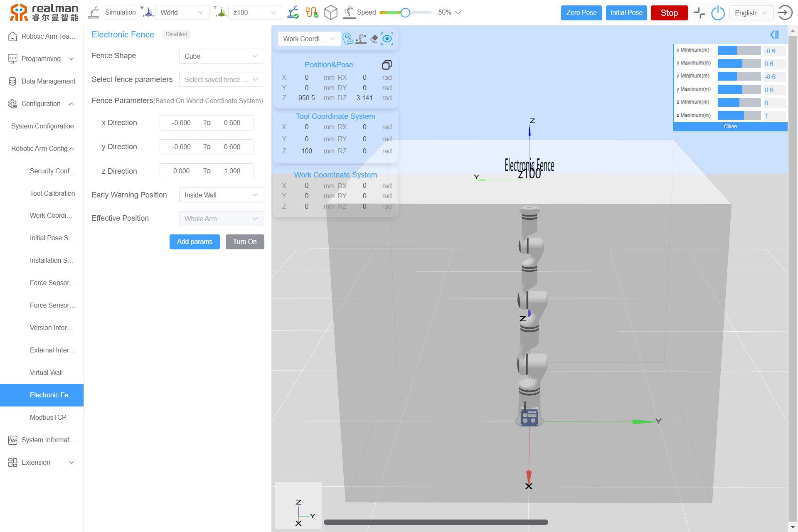Copy Position&Pose values with the copy icon
The image size is (798, 532).
coord(387,65)
